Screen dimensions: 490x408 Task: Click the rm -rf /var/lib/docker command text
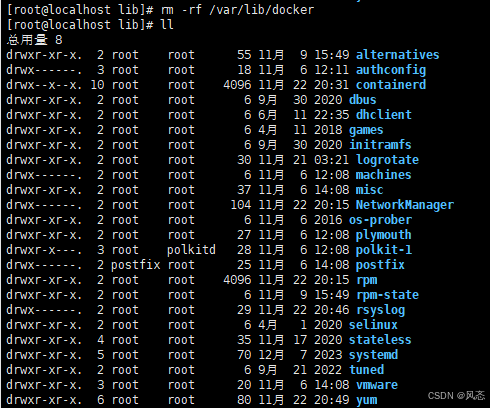pyautogui.click(x=237, y=10)
